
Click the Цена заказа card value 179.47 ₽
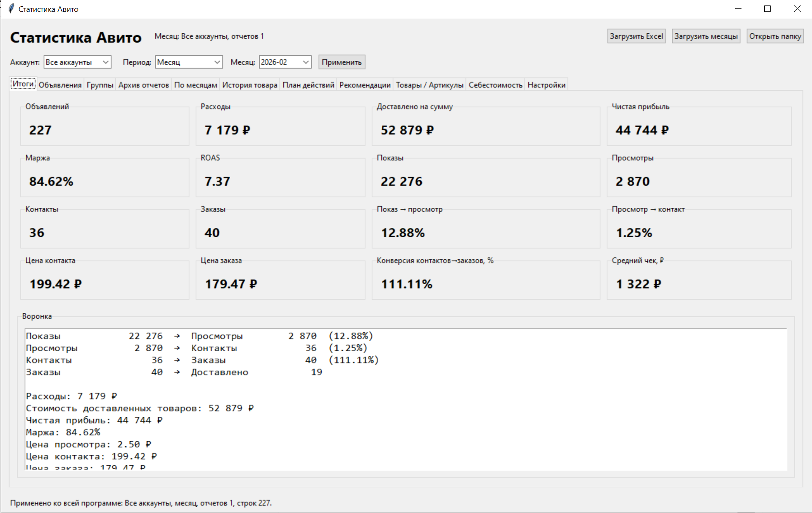231,284
